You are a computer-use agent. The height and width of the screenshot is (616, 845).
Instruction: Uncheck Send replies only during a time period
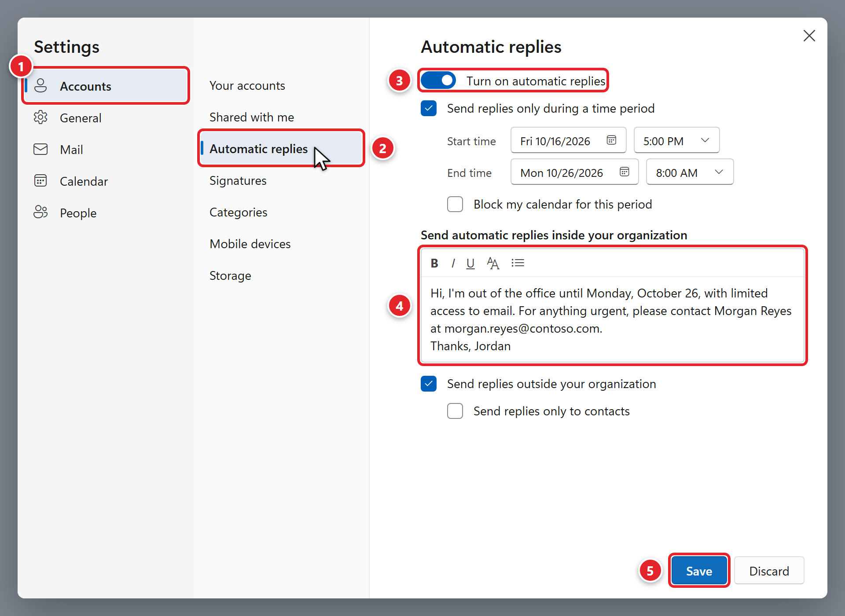429,108
